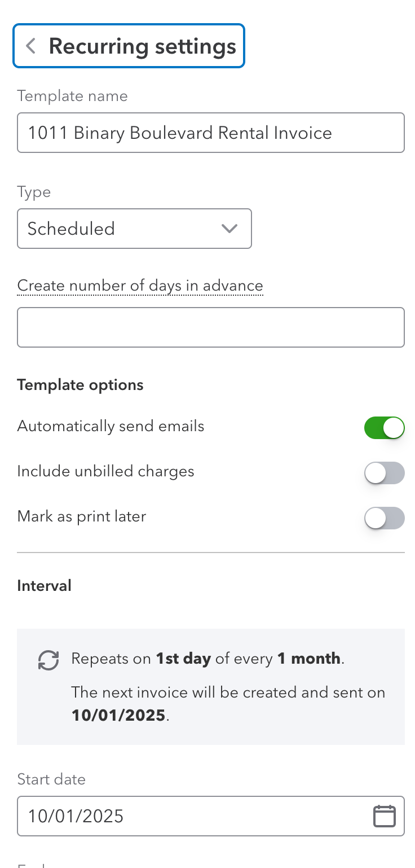Click the Template name text field

coord(210,133)
